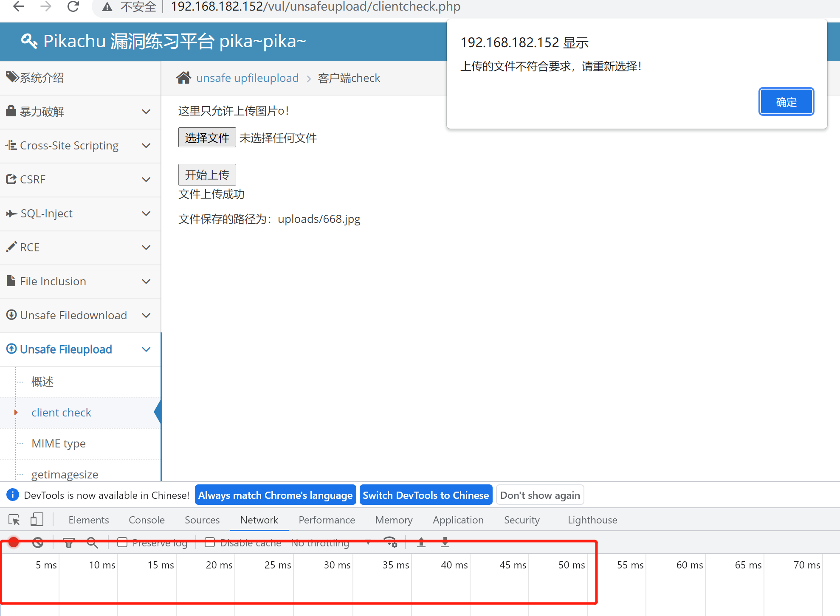Click the 确定 button in alert
The height and width of the screenshot is (616, 840).
pos(786,102)
